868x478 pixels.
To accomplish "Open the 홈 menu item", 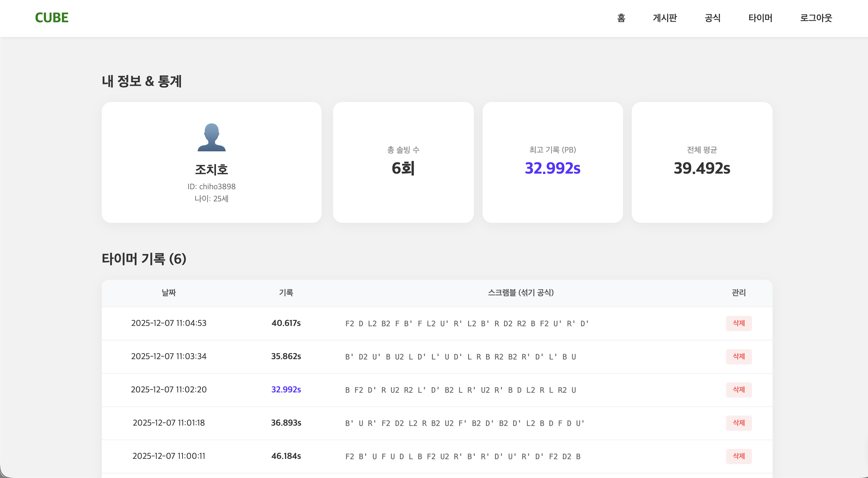I will (621, 18).
